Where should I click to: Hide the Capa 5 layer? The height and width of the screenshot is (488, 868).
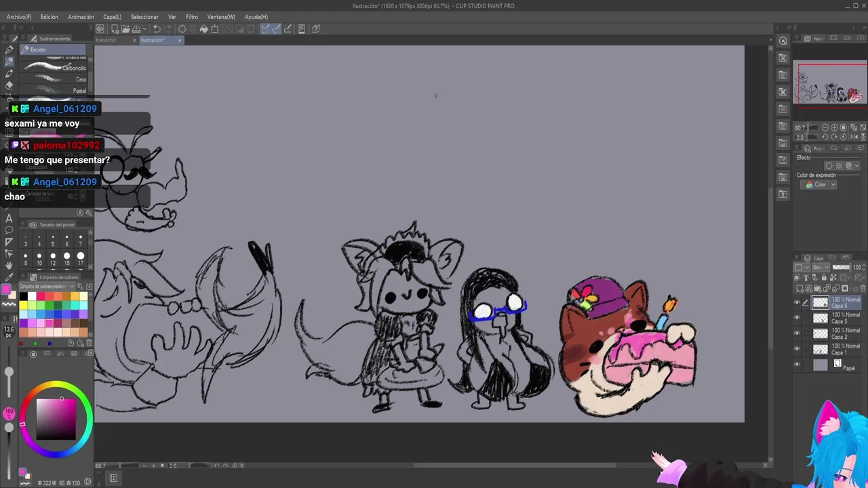[x=797, y=318]
